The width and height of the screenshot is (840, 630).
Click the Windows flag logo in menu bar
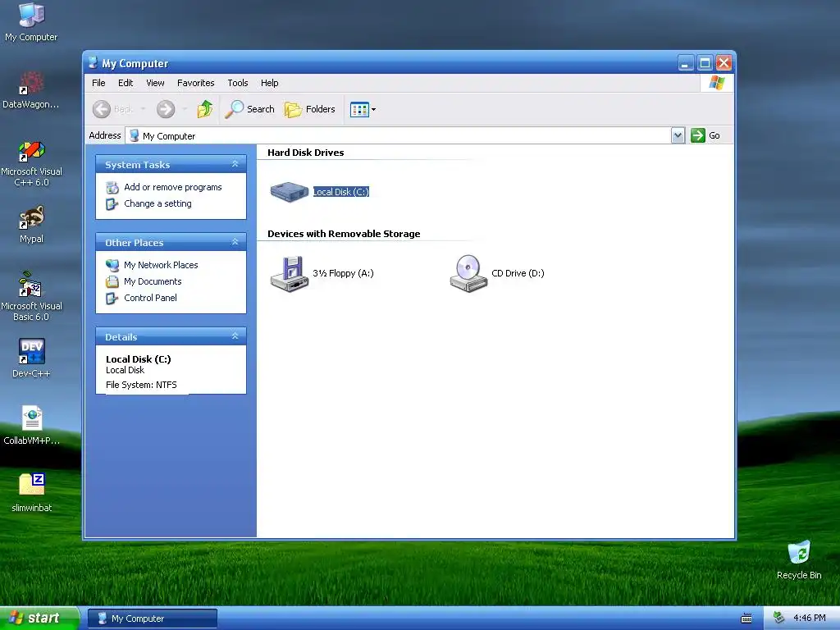pyautogui.click(x=716, y=83)
